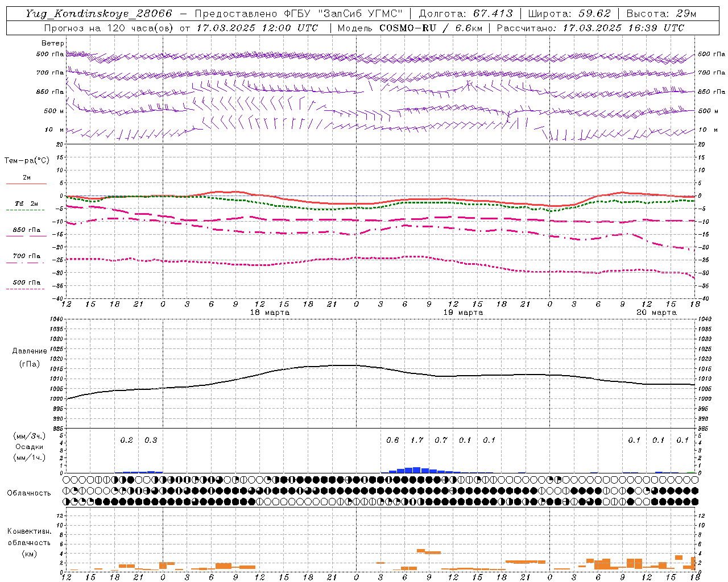
Task: Click the tallest blue precipitation bar on 19 марта
Action: 417,470
